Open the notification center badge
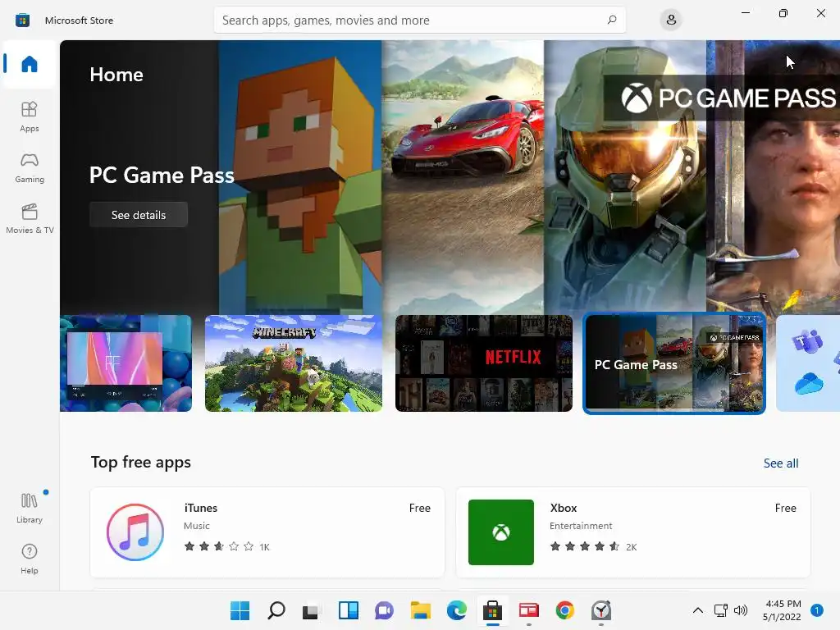 pos(817,610)
